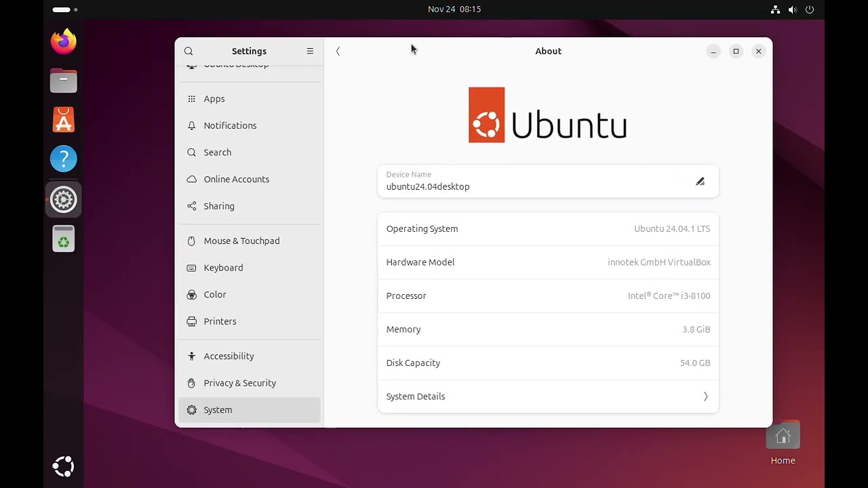The width and height of the screenshot is (868, 488).
Task: Edit device name with the pencil icon
Action: click(x=700, y=182)
